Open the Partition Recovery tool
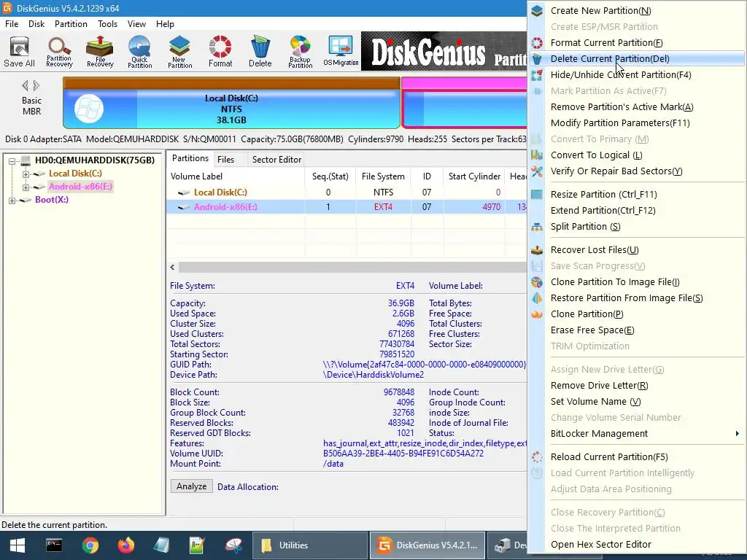This screenshot has width=747, height=560. 59,52
